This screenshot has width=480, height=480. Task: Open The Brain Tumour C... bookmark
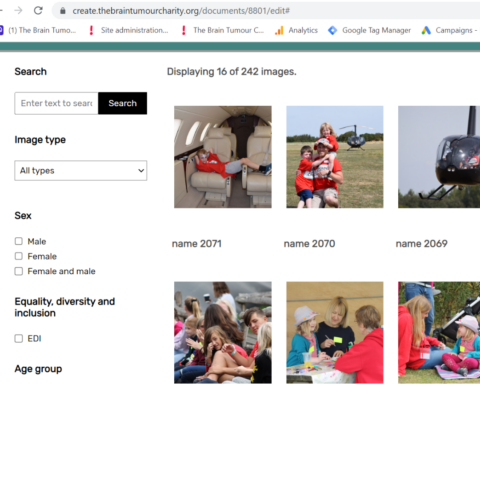(x=222, y=30)
